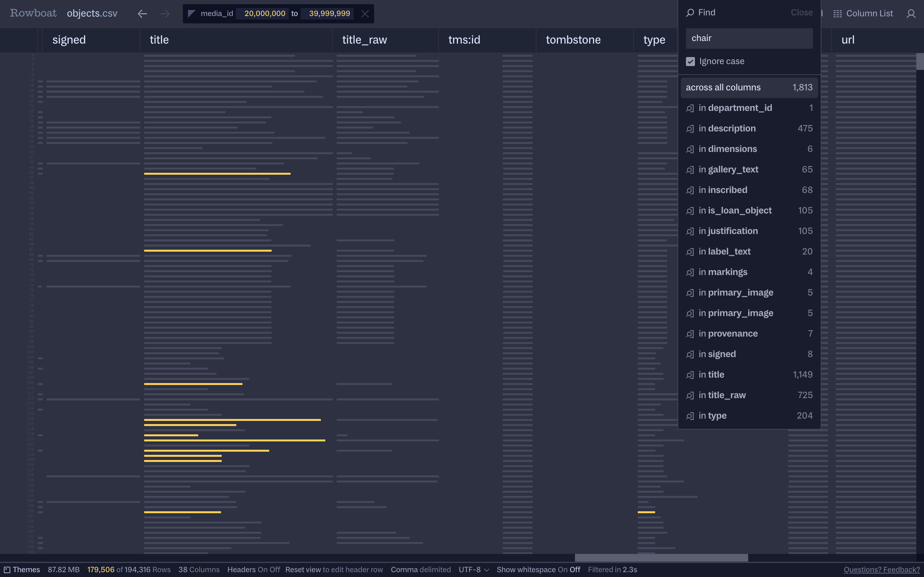Turn Show whitespace On

pos(562,570)
